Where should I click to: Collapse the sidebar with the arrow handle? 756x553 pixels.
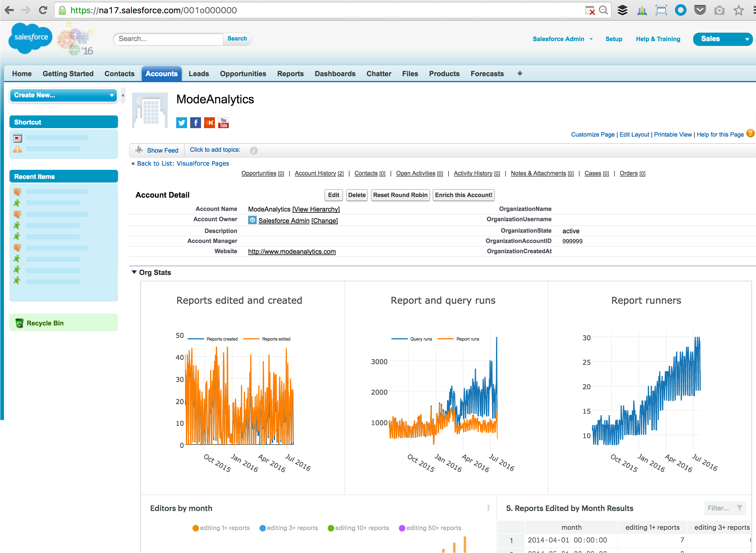click(x=123, y=95)
